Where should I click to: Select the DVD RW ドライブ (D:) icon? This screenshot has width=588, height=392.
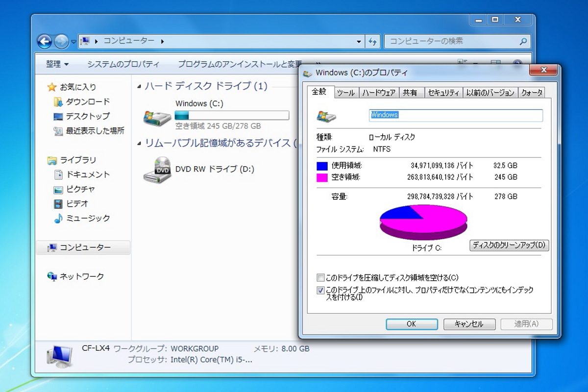tap(157, 170)
